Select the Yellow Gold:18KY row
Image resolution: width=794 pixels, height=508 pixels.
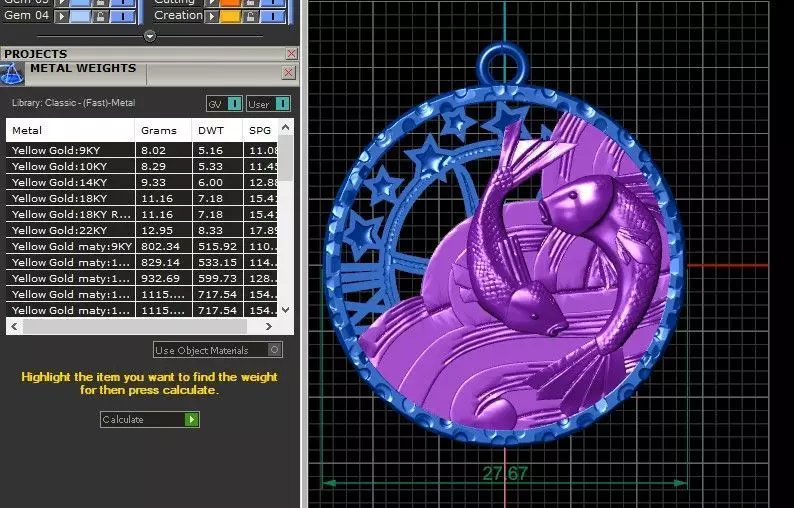coord(142,199)
